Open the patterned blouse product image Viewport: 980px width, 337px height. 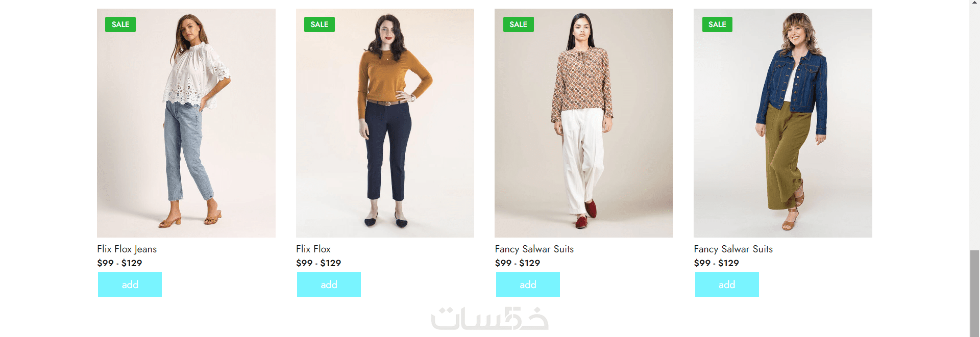click(x=584, y=123)
